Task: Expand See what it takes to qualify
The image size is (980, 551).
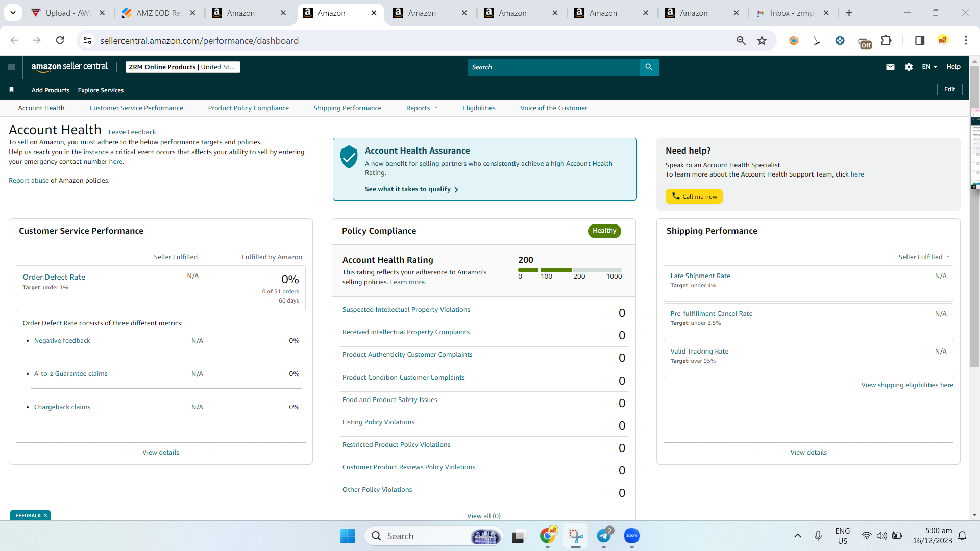Action: point(411,189)
